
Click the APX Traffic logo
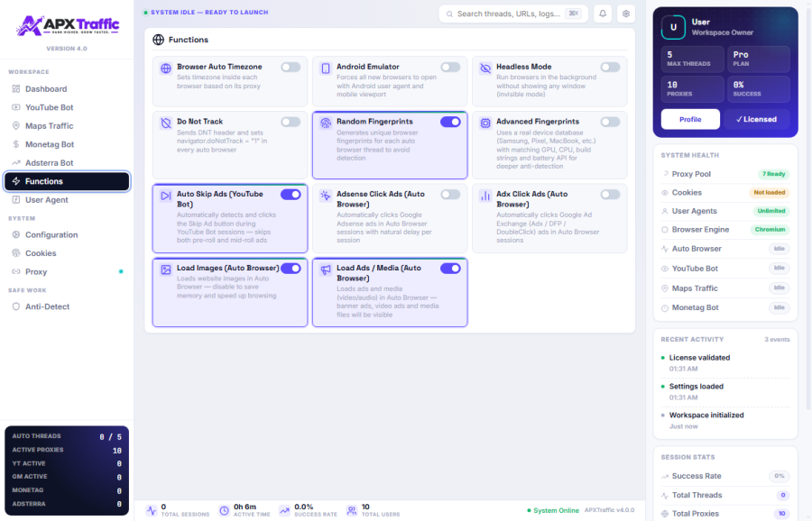(68, 25)
